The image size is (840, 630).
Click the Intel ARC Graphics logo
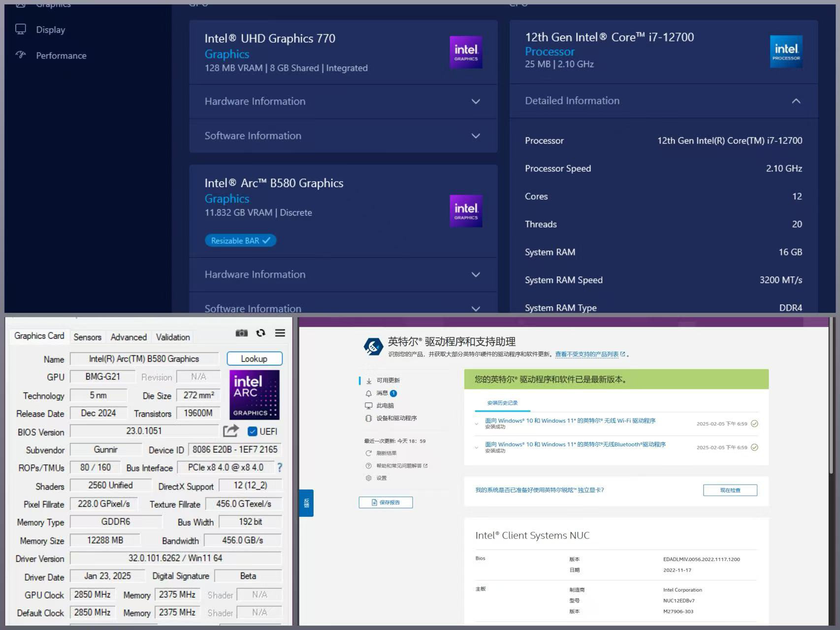255,395
